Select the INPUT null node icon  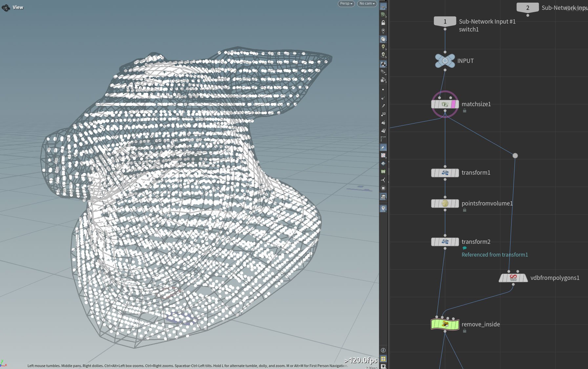[x=445, y=61]
